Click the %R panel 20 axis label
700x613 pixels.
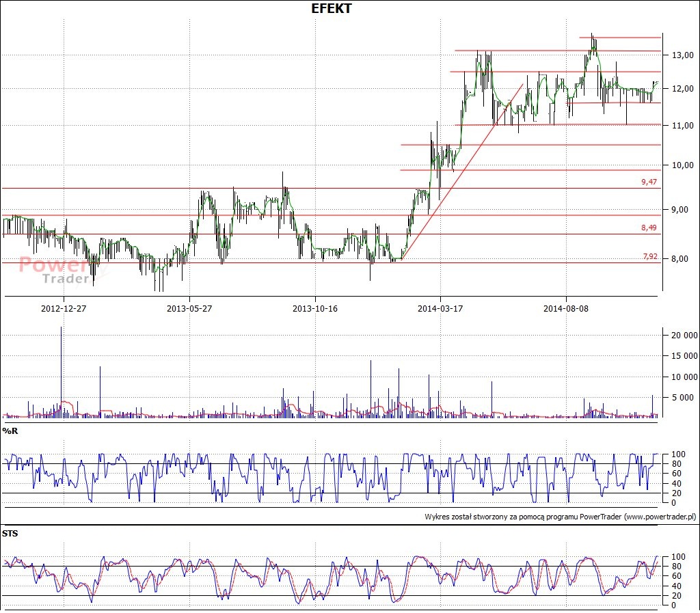pos(676,493)
